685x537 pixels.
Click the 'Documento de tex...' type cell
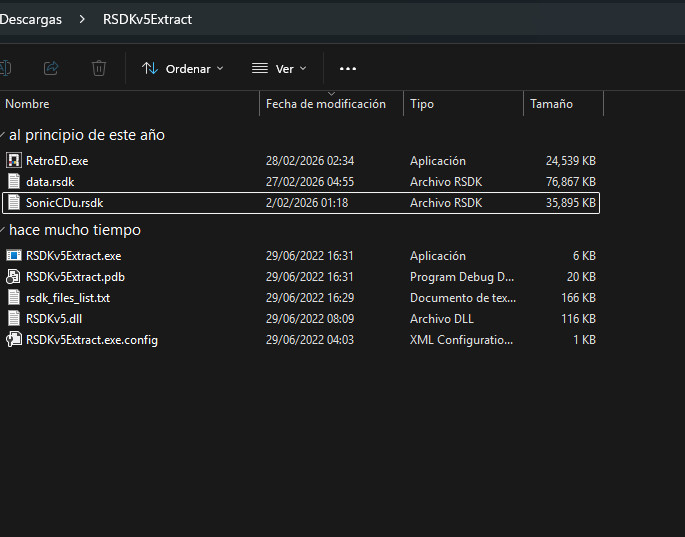click(x=463, y=298)
